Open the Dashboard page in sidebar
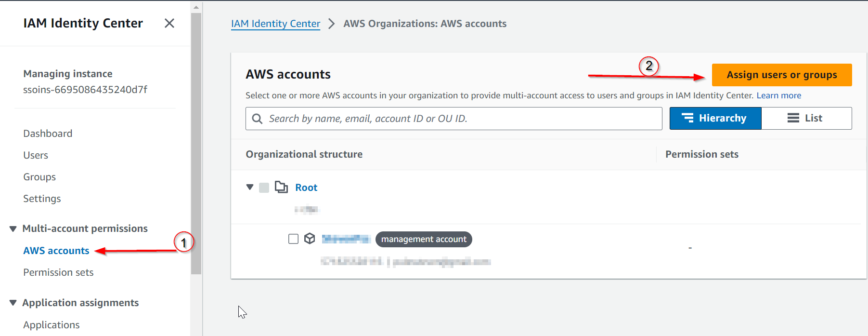The height and width of the screenshot is (336, 868). point(48,134)
